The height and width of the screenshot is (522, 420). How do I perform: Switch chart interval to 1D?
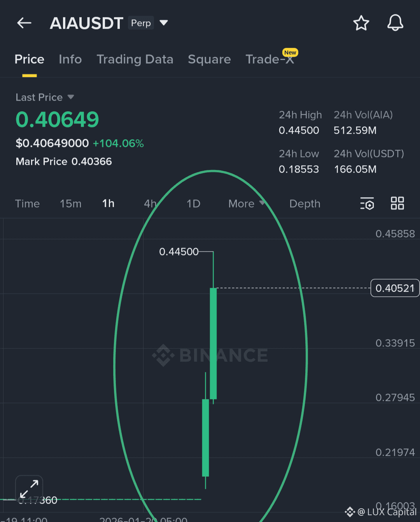(193, 203)
